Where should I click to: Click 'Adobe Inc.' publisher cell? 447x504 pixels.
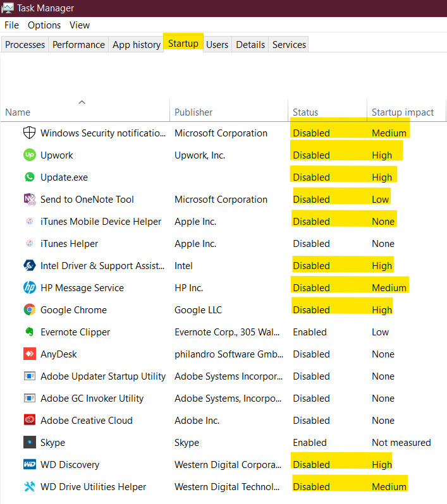pyautogui.click(x=197, y=421)
